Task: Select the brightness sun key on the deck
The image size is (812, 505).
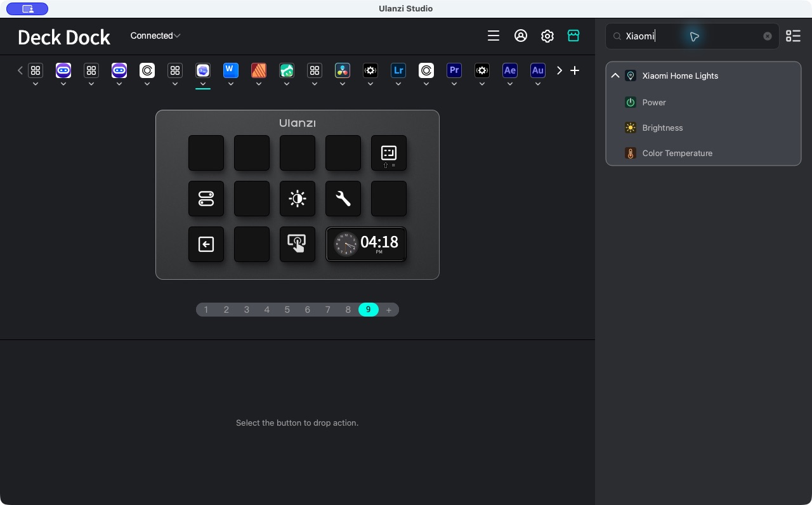Action: click(298, 199)
